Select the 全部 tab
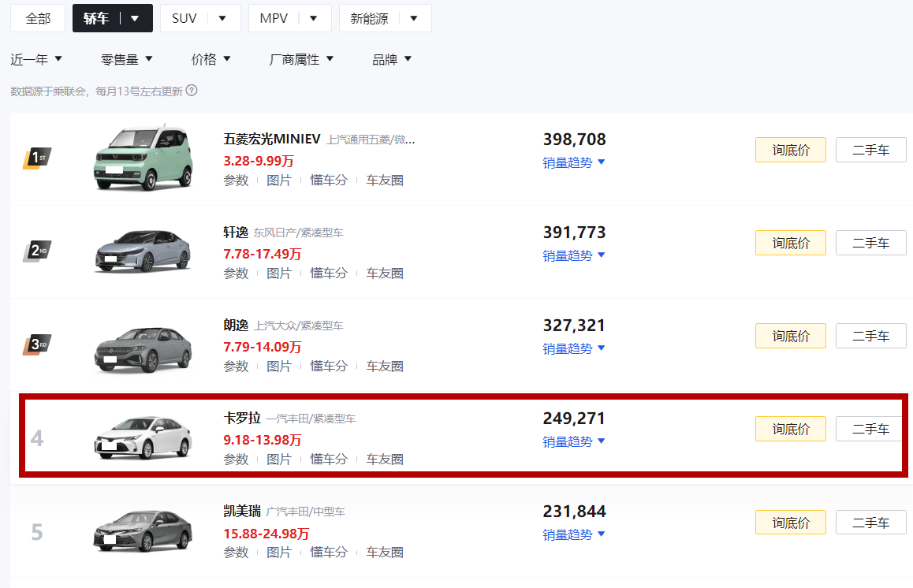 tap(38, 19)
